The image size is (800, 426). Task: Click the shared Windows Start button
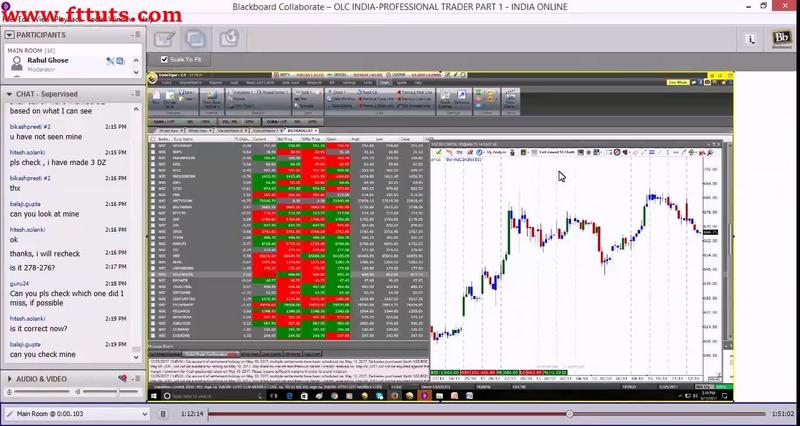click(x=154, y=396)
